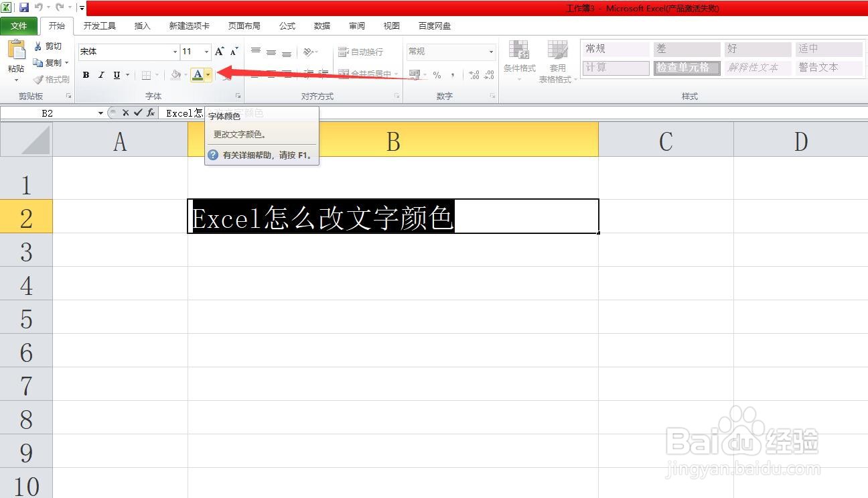Apply underline to the selected text
Image resolution: width=868 pixels, height=498 pixels.
coord(115,75)
